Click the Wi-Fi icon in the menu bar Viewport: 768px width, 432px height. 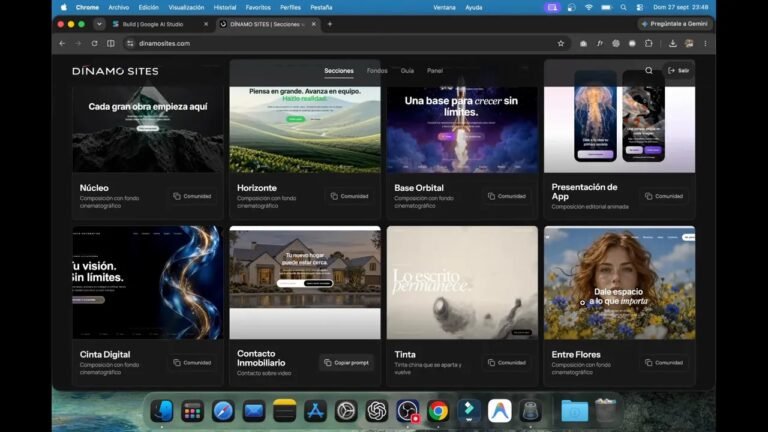(x=589, y=7)
